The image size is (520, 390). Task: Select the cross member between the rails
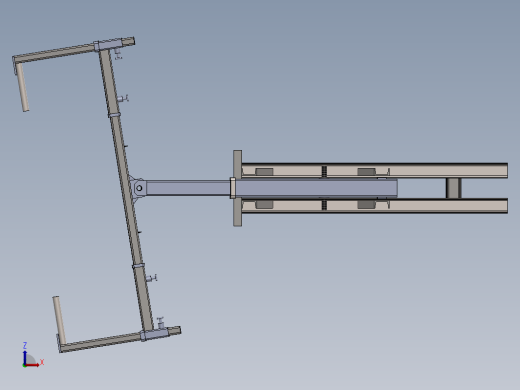coord(454,188)
